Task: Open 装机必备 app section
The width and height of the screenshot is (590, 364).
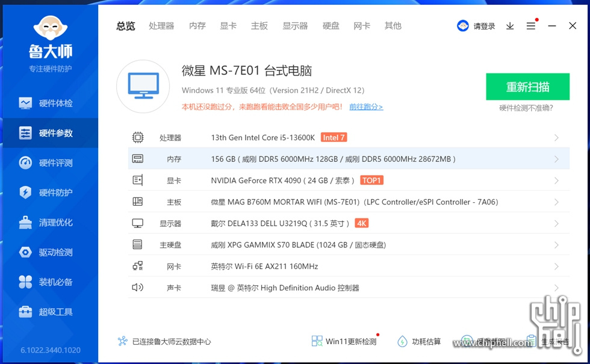Action: click(50, 282)
